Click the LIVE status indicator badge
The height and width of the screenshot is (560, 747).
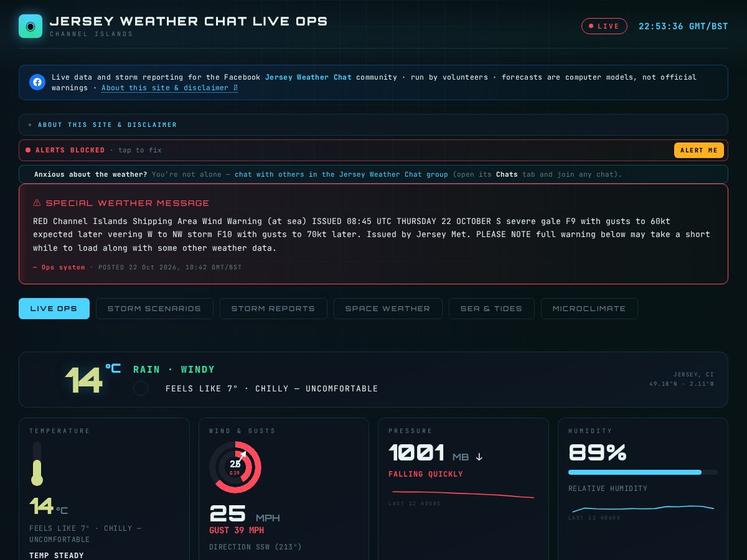point(604,26)
